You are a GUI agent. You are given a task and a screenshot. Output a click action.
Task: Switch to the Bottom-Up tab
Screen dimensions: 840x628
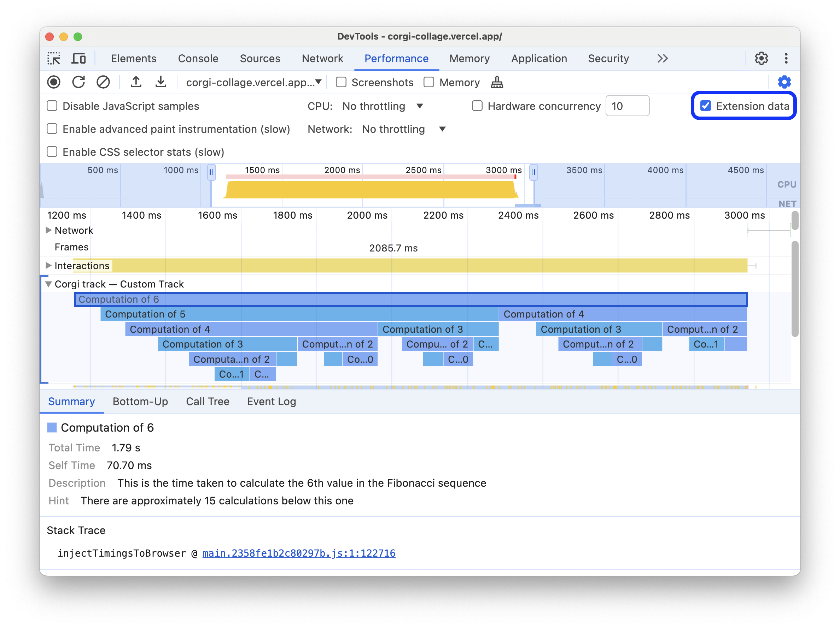141,401
